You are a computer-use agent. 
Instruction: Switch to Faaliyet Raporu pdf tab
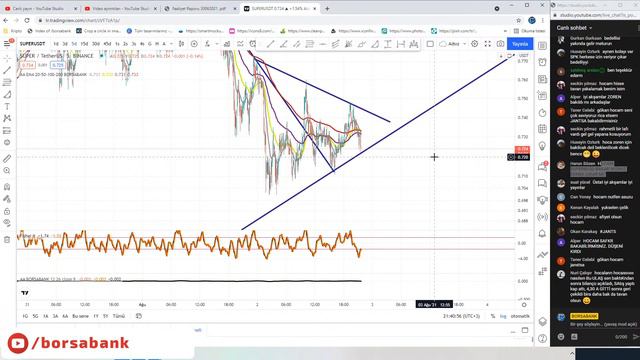(200, 8)
